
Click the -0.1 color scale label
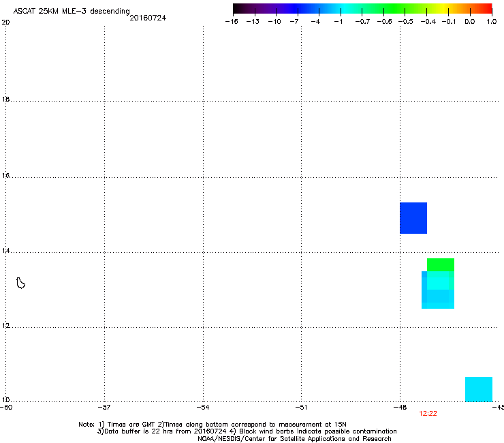pyautogui.click(x=449, y=22)
